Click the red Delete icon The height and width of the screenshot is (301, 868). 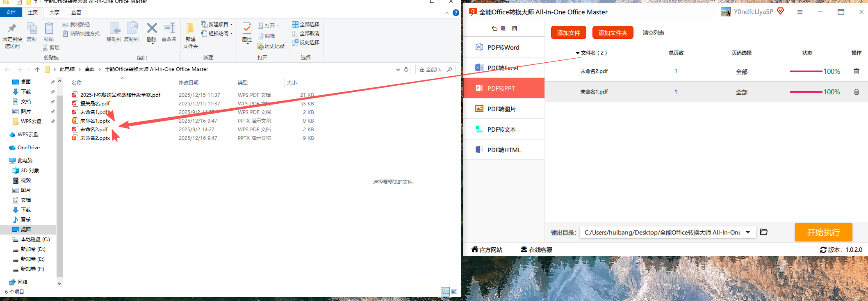pos(152,28)
